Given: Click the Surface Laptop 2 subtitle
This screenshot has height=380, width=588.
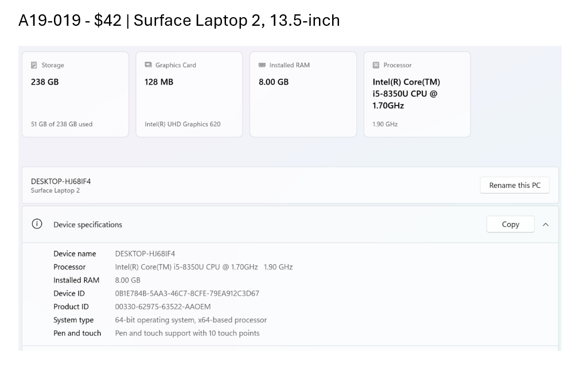Looking at the screenshot, I should coord(56,190).
